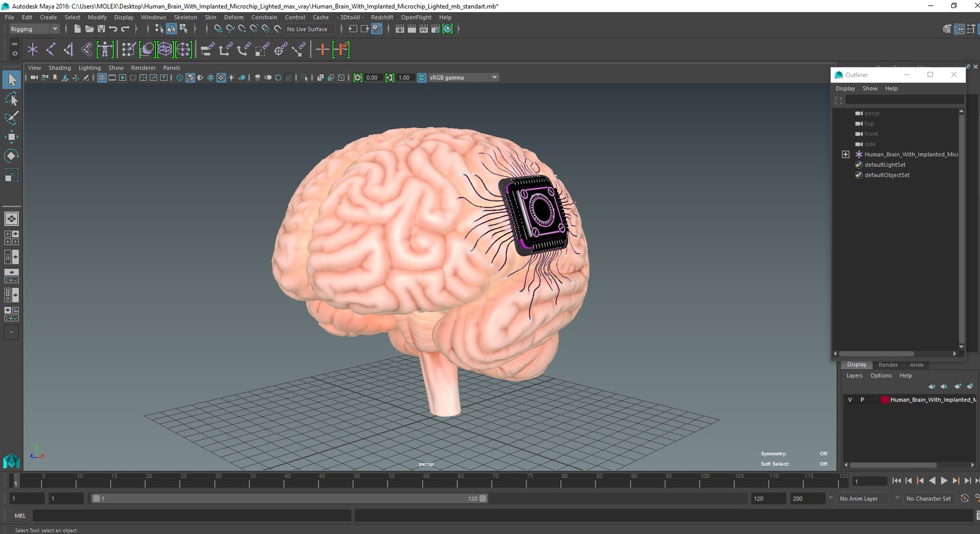The height and width of the screenshot is (534, 980).
Task: Open a scene via folder icon
Action: 89,29
